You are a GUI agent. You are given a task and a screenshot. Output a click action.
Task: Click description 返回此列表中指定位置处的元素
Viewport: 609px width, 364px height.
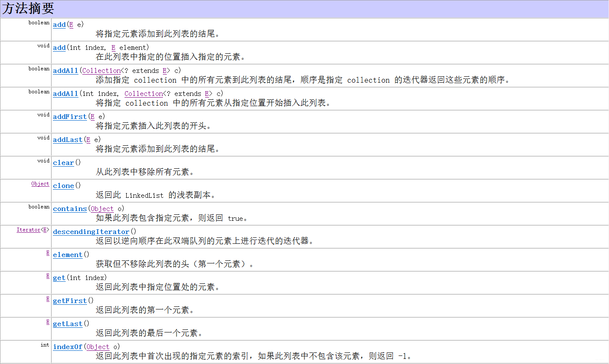click(x=157, y=287)
